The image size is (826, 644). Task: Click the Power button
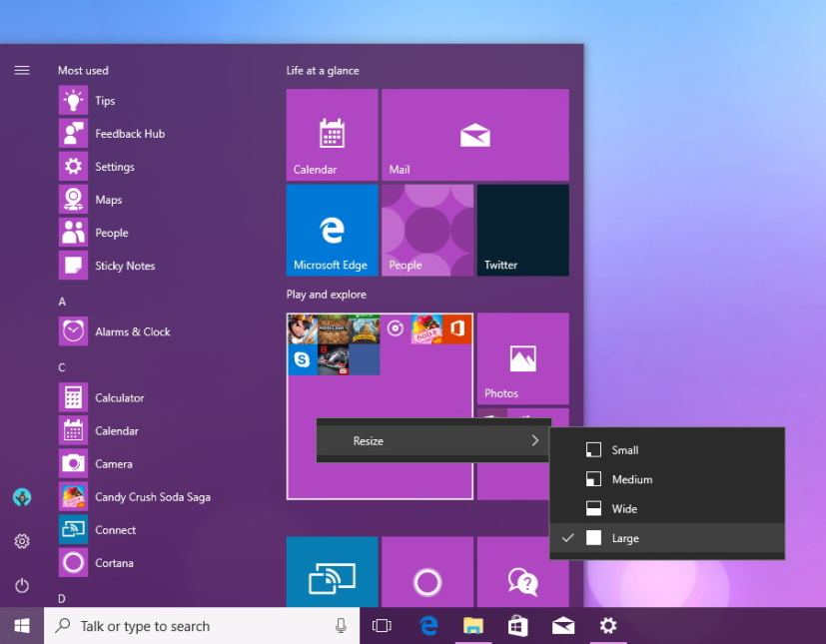coord(22,585)
